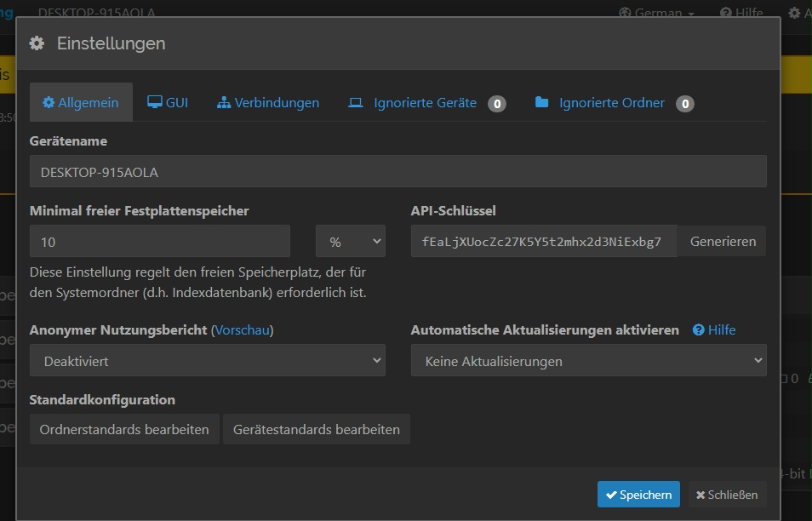Click the laptop icon on Ignorierte Geräte
Image resolution: width=812 pixels, height=521 pixels.
pyautogui.click(x=355, y=102)
